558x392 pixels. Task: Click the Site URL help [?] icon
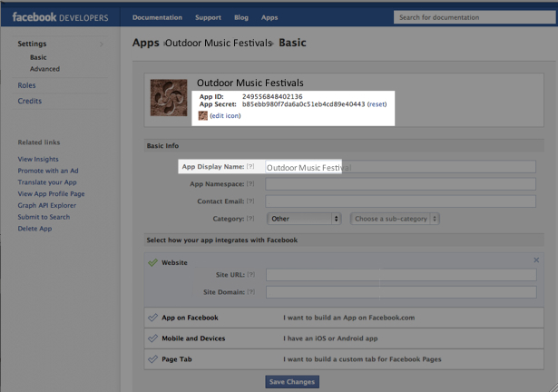click(251, 275)
